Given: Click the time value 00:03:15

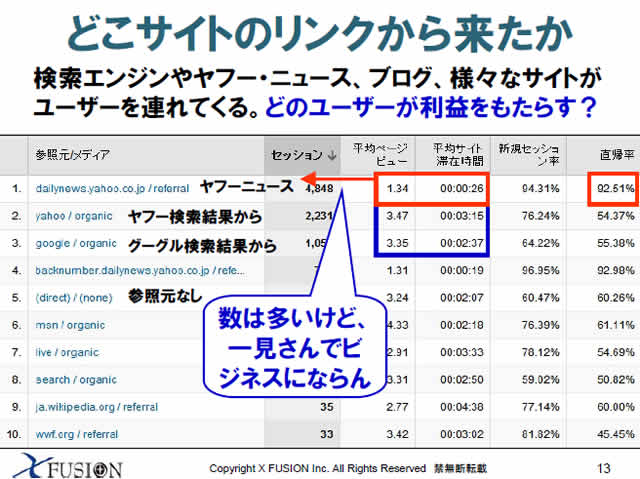Looking at the screenshot, I should point(462,216).
